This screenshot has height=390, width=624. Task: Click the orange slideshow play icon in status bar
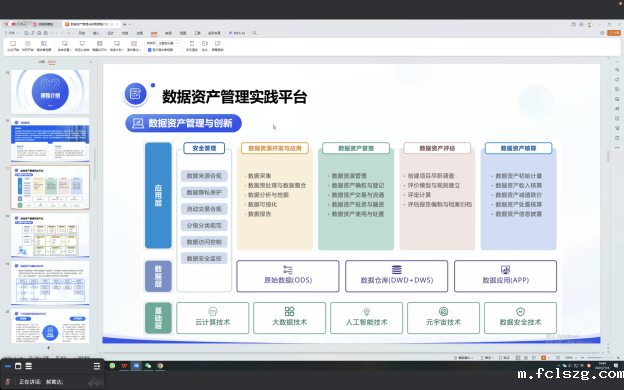coord(543,358)
